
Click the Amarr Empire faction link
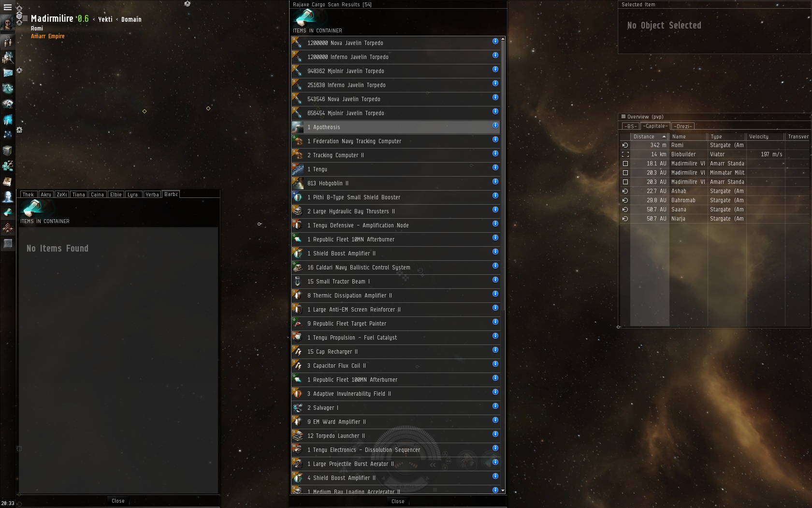click(48, 36)
